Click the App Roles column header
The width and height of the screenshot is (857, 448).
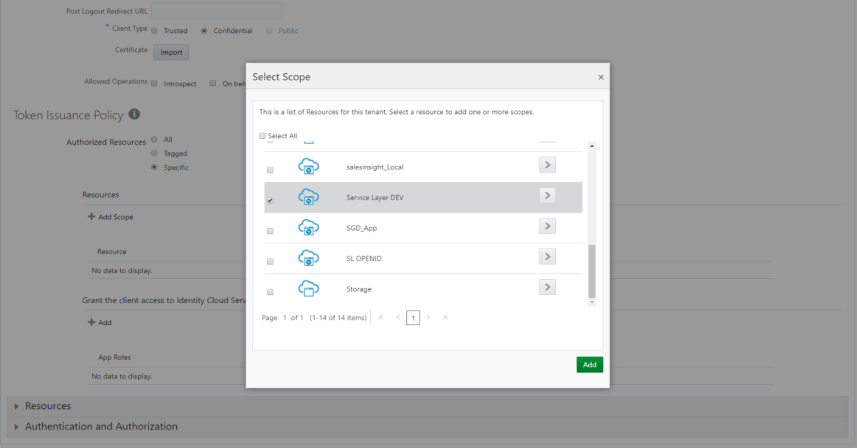pyautogui.click(x=114, y=357)
